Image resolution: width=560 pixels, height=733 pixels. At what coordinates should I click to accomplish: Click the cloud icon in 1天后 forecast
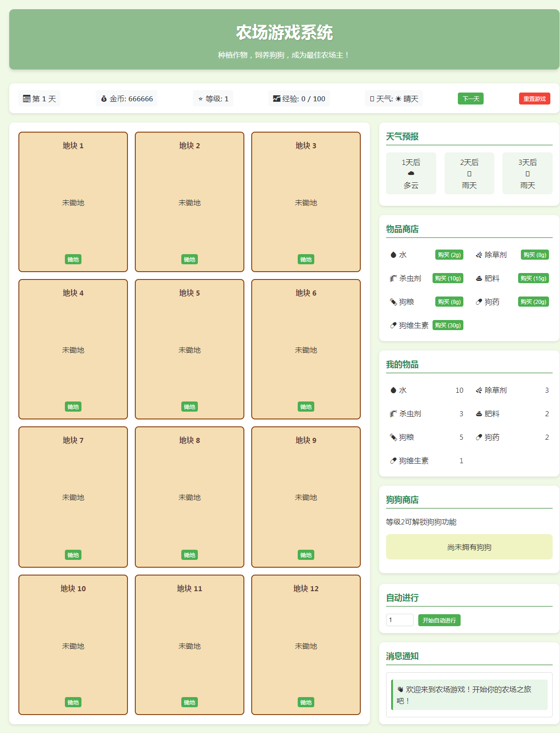click(411, 174)
